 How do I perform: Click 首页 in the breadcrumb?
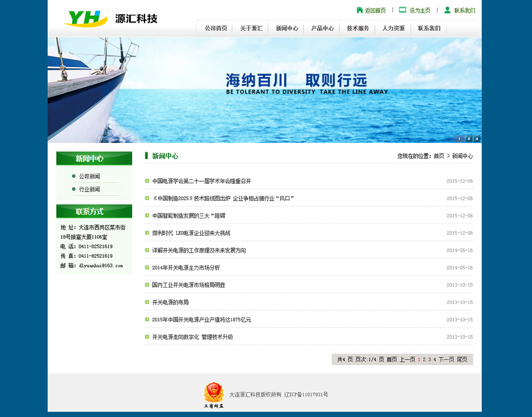click(438, 156)
